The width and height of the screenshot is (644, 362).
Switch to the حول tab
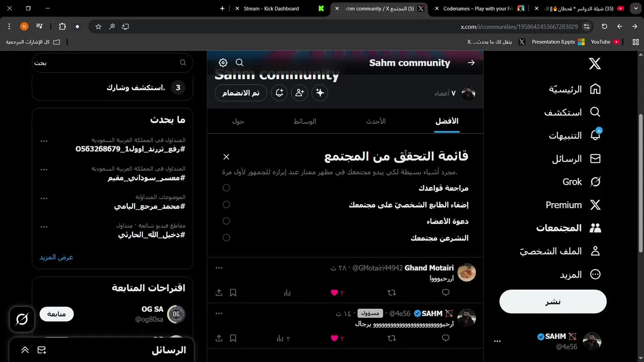point(238,121)
